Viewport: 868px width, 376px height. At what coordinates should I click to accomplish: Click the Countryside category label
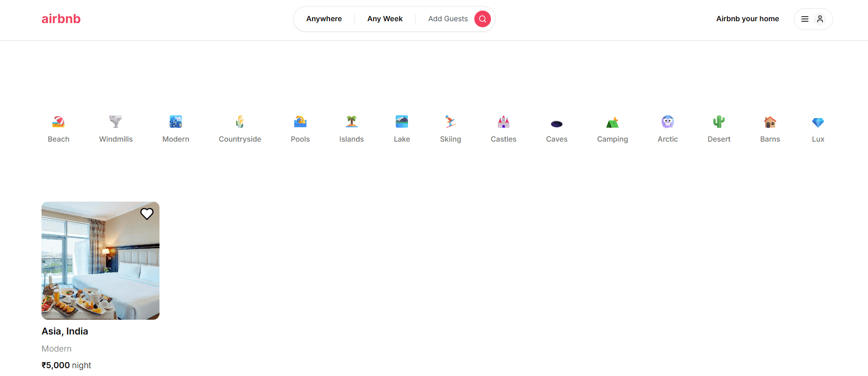point(240,139)
